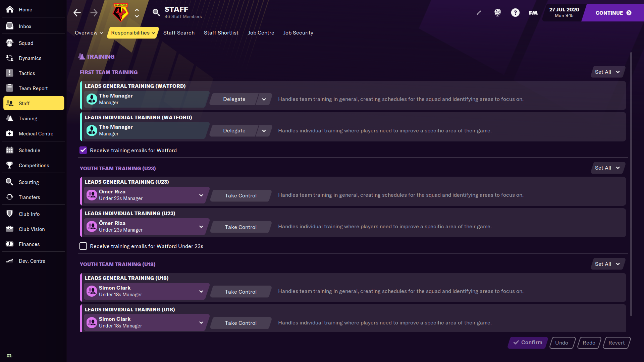Open the Ömer Riza general training staff dropdown
The image size is (644, 362).
coord(201,195)
